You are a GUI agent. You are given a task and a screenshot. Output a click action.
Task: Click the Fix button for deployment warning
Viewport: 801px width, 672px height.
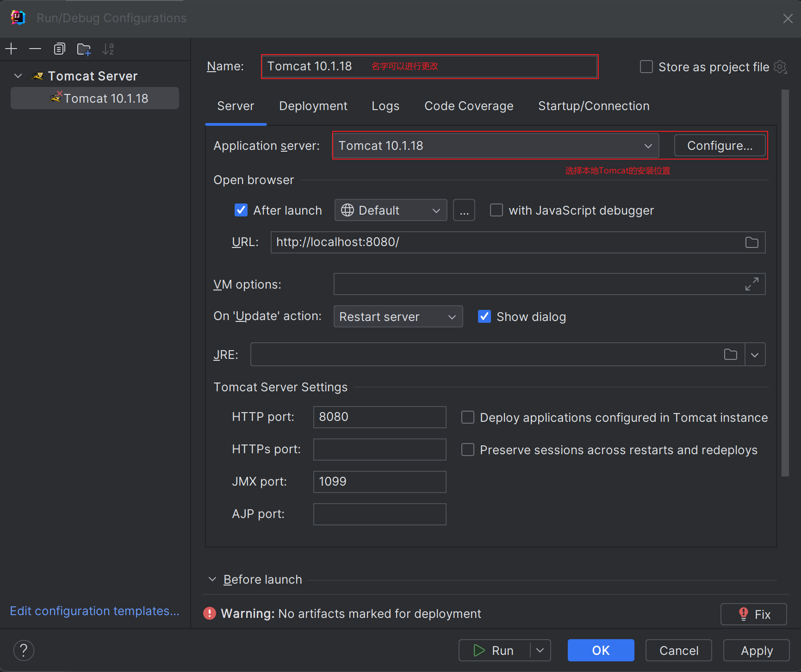click(x=753, y=614)
